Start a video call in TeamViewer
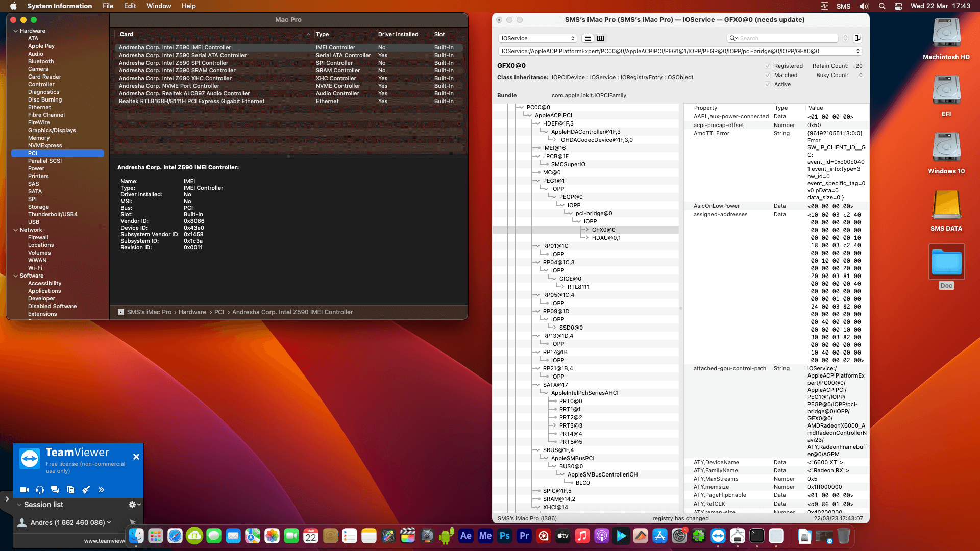The width and height of the screenshot is (980, 551). [24, 490]
